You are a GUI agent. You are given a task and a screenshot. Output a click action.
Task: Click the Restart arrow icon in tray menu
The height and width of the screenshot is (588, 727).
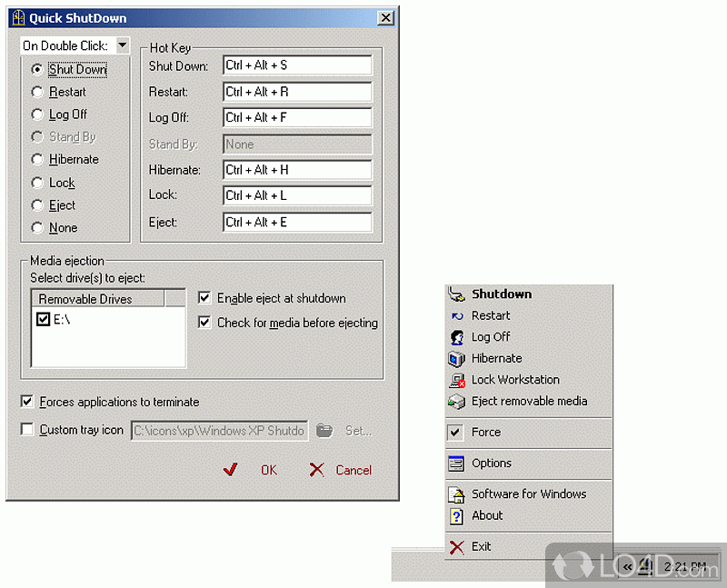tap(457, 315)
